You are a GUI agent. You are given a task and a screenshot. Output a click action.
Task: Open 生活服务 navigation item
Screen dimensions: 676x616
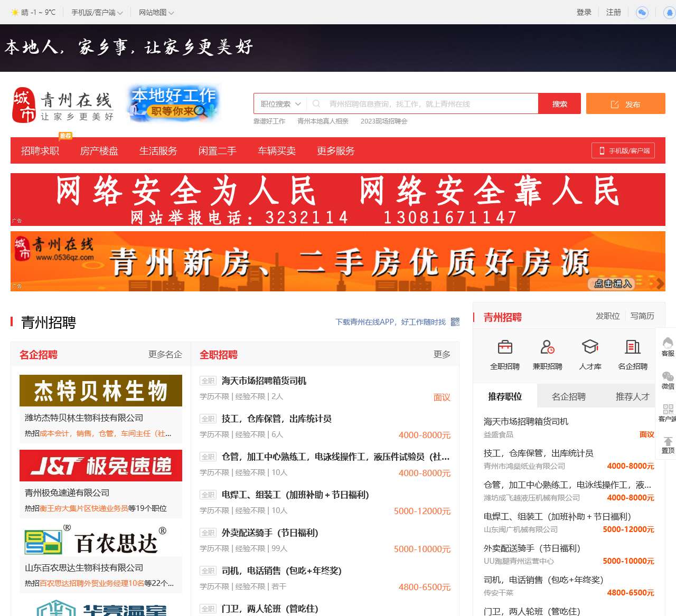click(158, 151)
